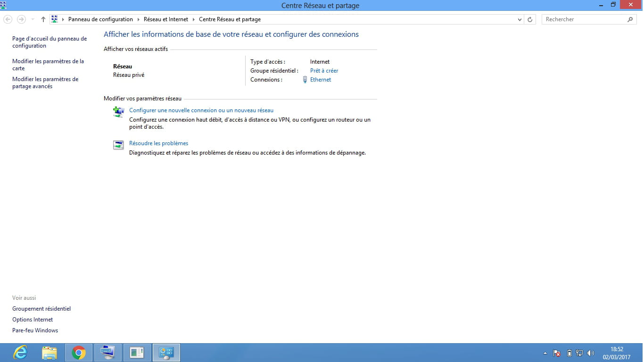Screen dimensions: 644x362
Task: Launch Internet Explorer from taskbar
Action: pos(20,353)
